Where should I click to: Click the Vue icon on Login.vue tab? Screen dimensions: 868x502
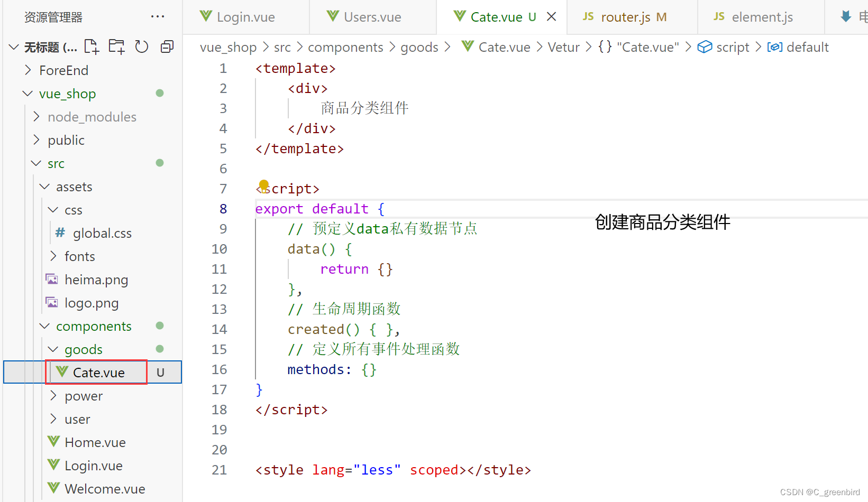tap(206, 16)
